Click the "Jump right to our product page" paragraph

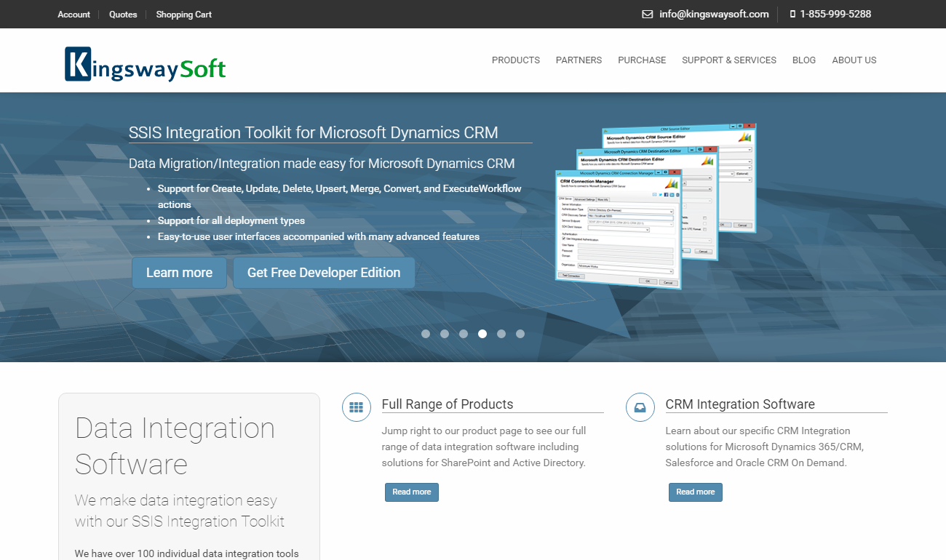pos(484,447)
